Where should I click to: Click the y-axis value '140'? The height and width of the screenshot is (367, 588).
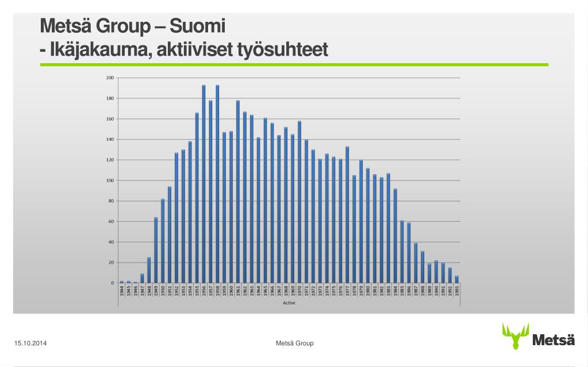tap(110, 139)
